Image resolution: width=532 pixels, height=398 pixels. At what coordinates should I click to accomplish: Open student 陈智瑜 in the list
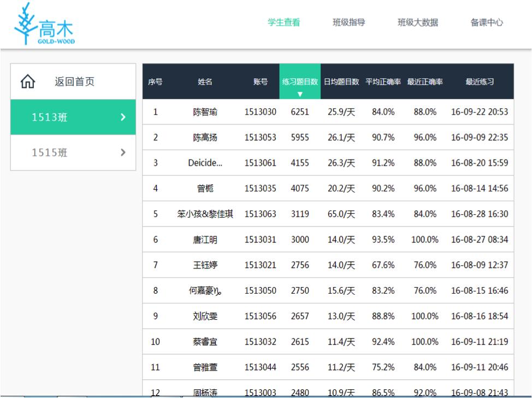coord(205,112)
